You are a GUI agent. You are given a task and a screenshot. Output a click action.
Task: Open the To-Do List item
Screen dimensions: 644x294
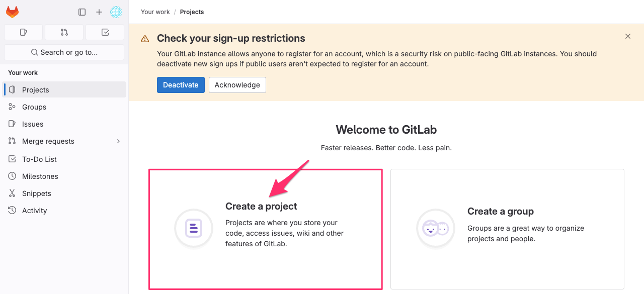pos(64,159)
